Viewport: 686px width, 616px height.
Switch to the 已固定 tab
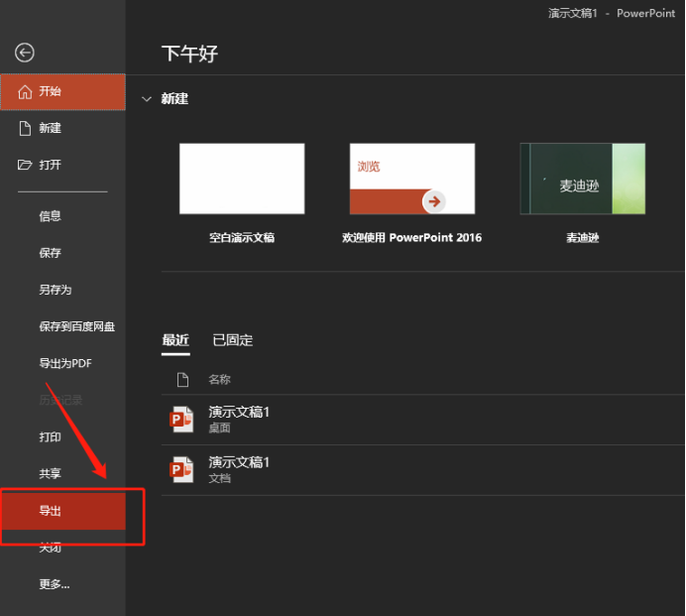pos(233,340)
